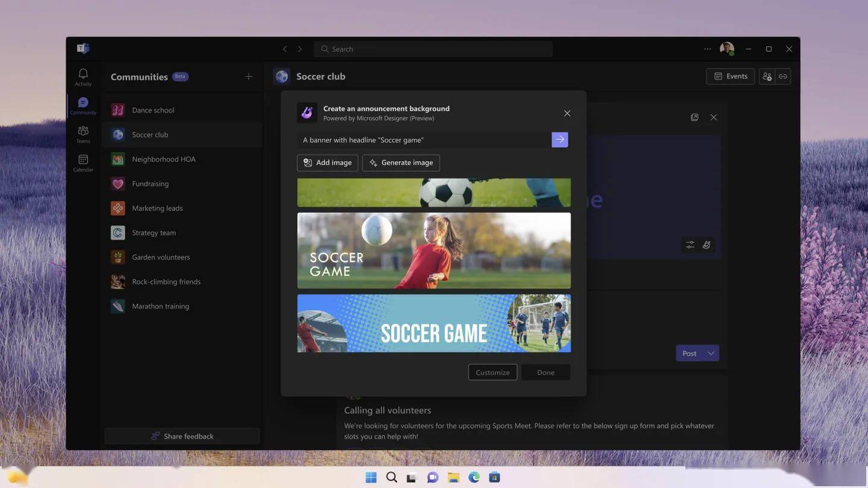Open the Events button
This screenshot has width=868, height=488.
[x=730, y=77]
